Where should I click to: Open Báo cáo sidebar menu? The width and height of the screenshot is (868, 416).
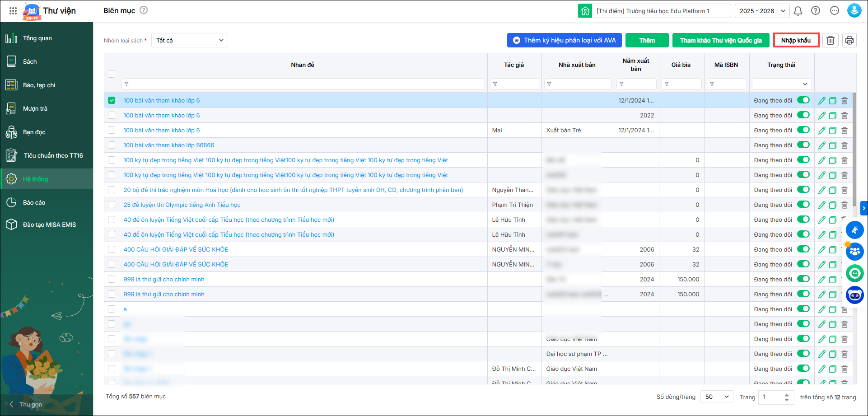point(34,202)
